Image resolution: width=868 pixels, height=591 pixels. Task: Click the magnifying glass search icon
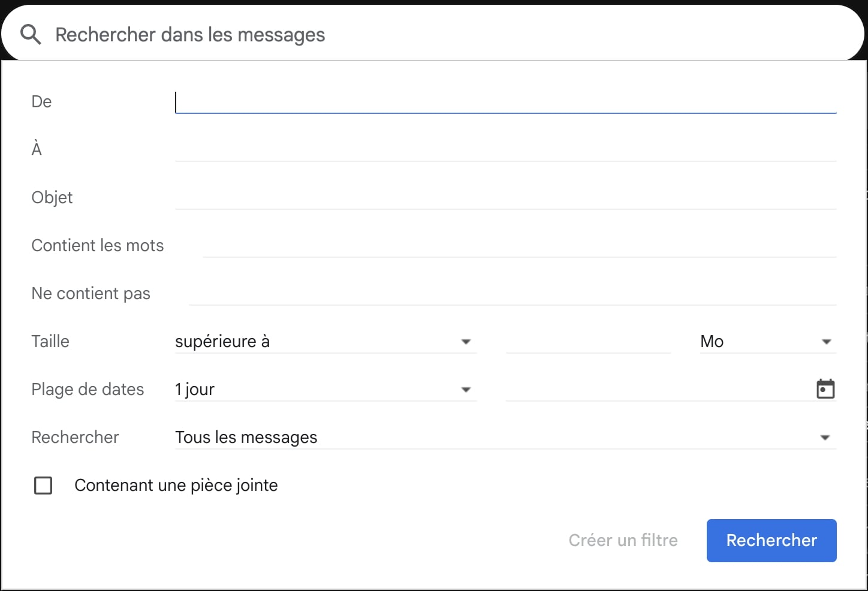31,35
